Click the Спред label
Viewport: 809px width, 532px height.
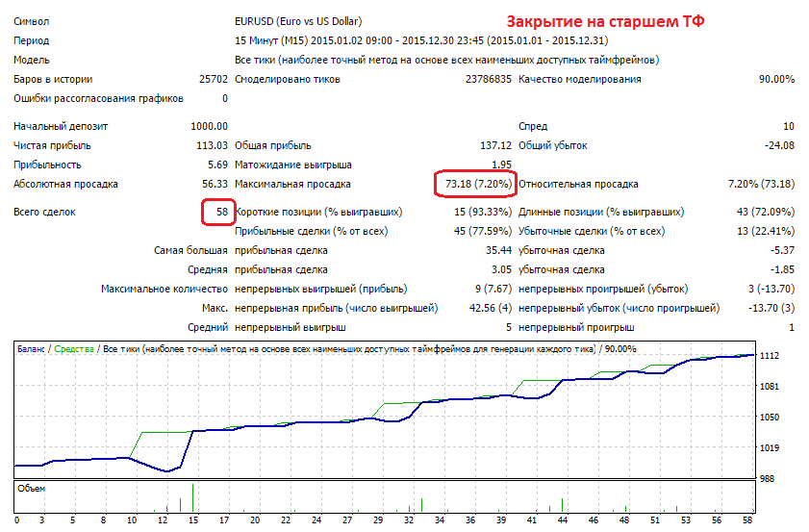[533, 126]
